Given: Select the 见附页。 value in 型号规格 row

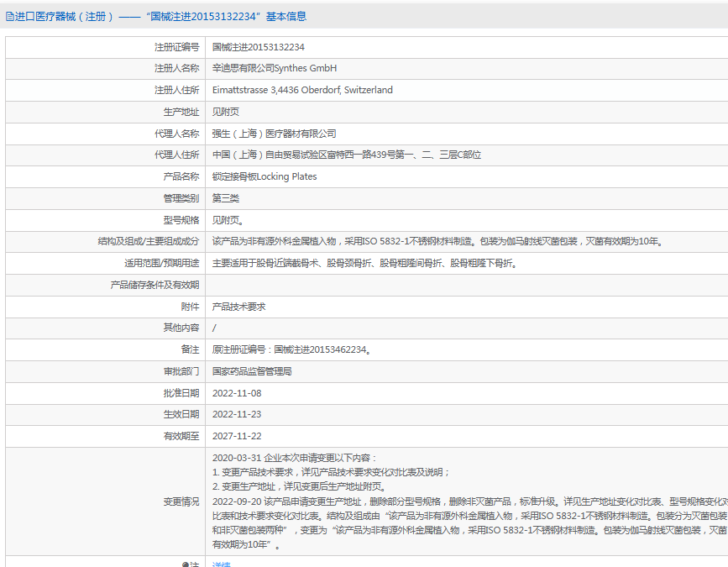Looking at the screenshot, I should point(228,220).
